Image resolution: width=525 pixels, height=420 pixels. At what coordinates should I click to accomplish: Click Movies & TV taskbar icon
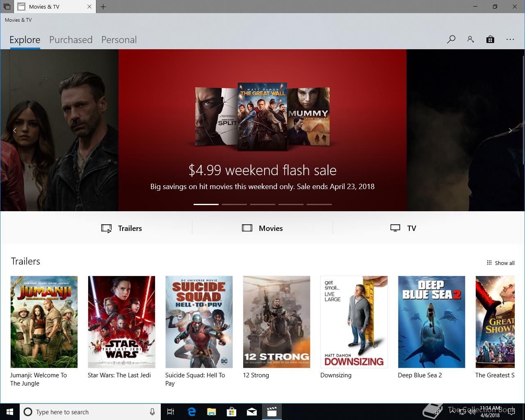tap(272, 412)
